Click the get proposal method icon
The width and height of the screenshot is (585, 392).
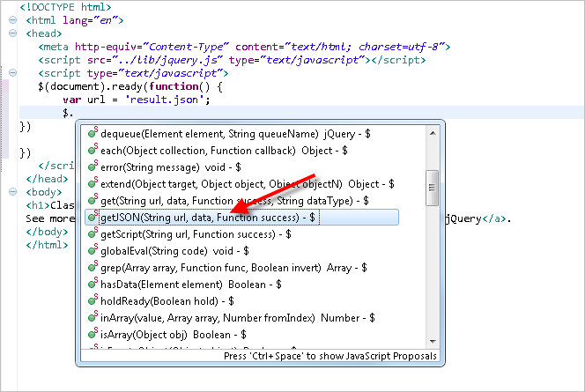(x=93, y=200)
